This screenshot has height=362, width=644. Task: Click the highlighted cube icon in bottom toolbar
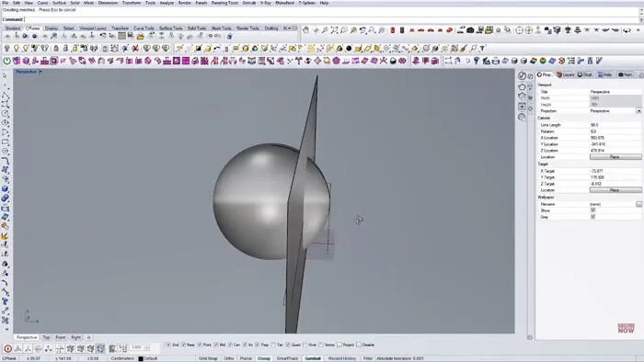[100, 348]
